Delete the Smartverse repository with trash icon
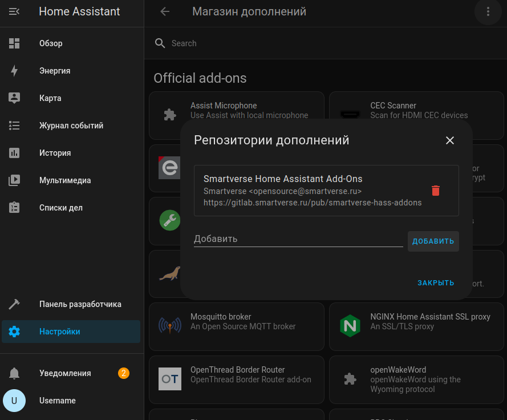507x420 pixels. pos(436,191)
